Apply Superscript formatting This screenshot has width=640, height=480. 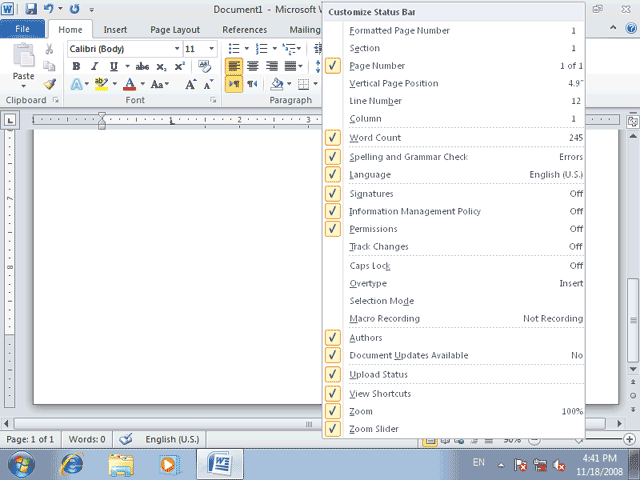tap(180, 67)
